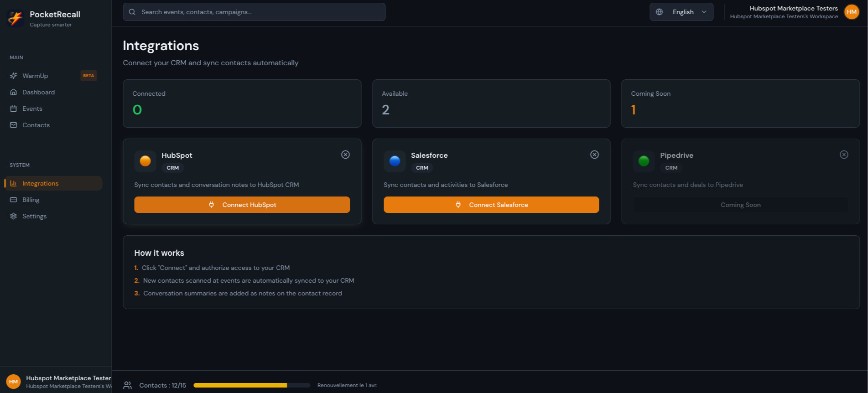Select the Integrations menu item
Image resolution: width=868 pixels, height=393 pixels.
coord(53,183)
